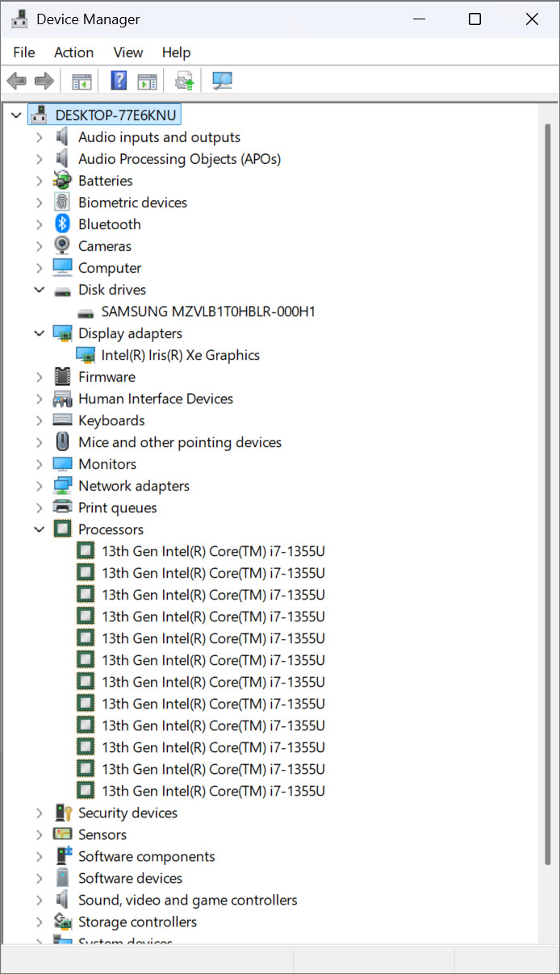
Task: Toggle the Show/Hide Action Pane toolbar icon
Action: (147, 81)
